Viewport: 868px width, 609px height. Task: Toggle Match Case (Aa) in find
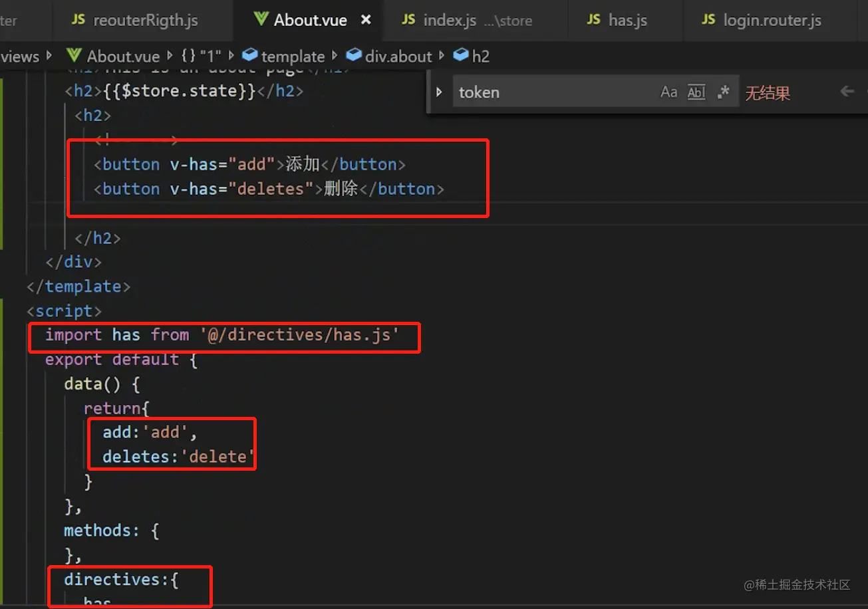[x=668, y=92]
